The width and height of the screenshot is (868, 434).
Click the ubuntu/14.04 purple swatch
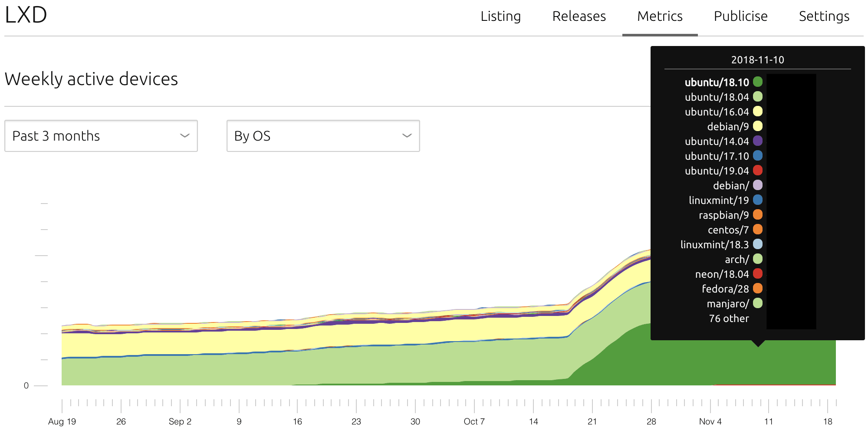pos(758,141)
